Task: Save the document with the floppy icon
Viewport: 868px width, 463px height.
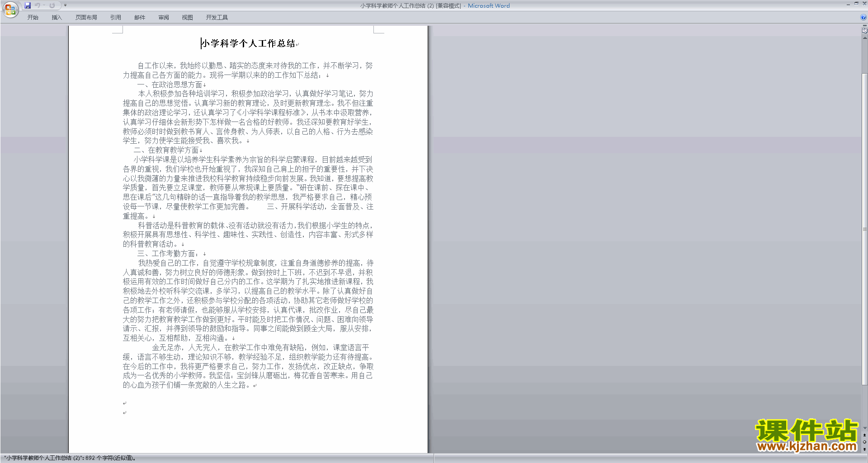Action: 28,5
